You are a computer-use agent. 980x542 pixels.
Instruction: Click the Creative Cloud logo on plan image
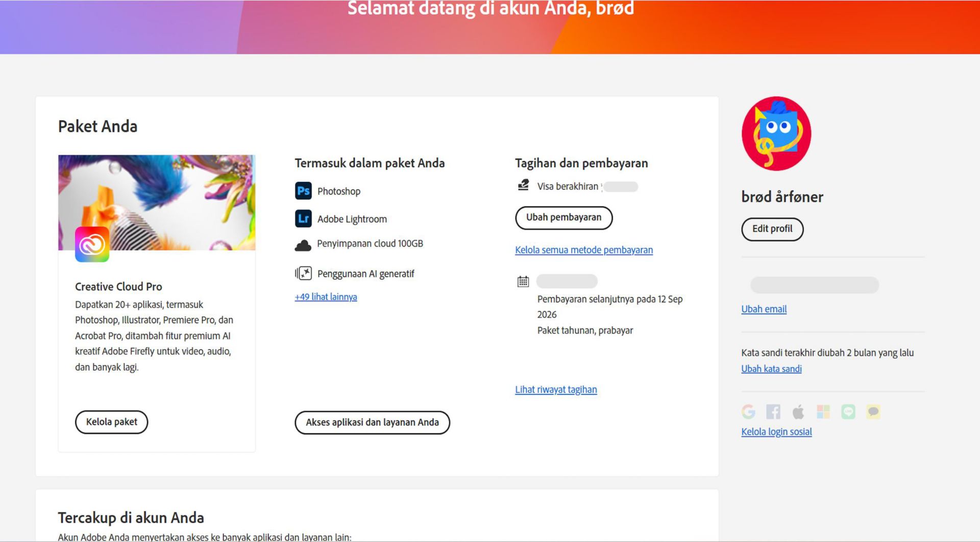point(93,245)
